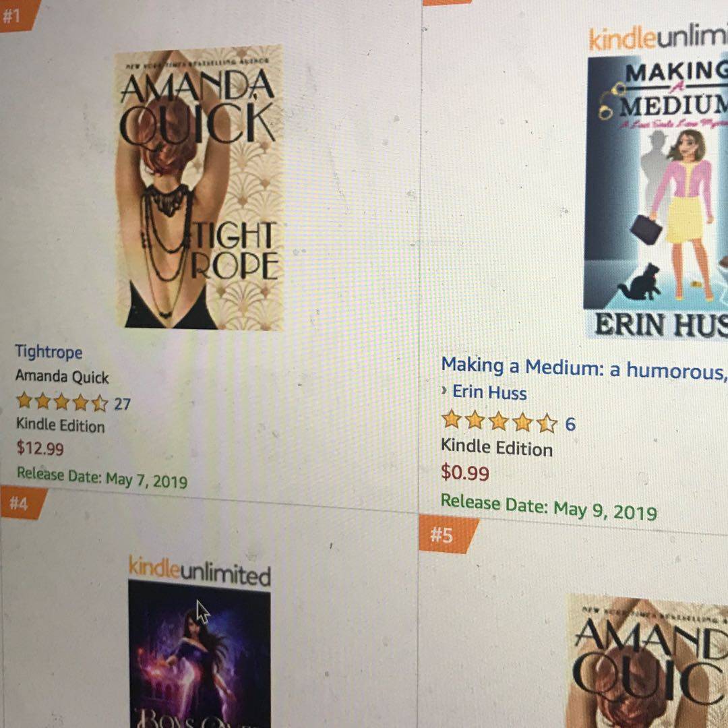Click the kindleunlimited logo above #4 book
This screenshot has height=728, width=728.
click(199, 572)
